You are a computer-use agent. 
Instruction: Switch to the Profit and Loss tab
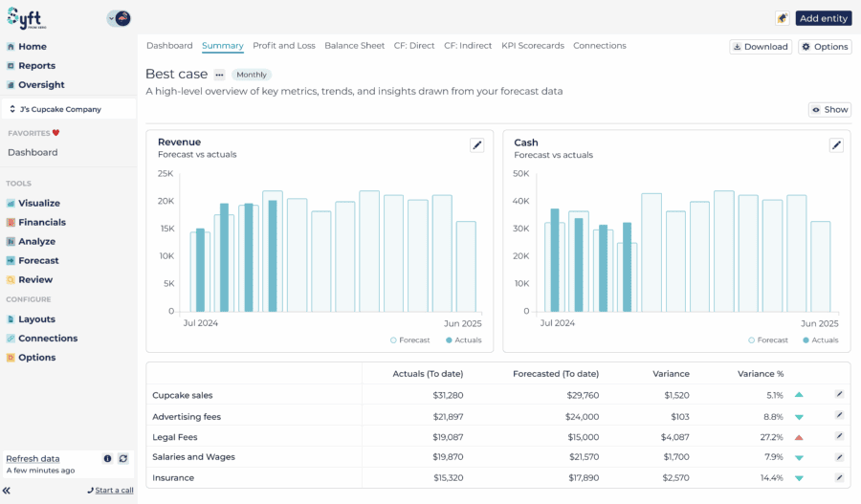tap(284, 46)
